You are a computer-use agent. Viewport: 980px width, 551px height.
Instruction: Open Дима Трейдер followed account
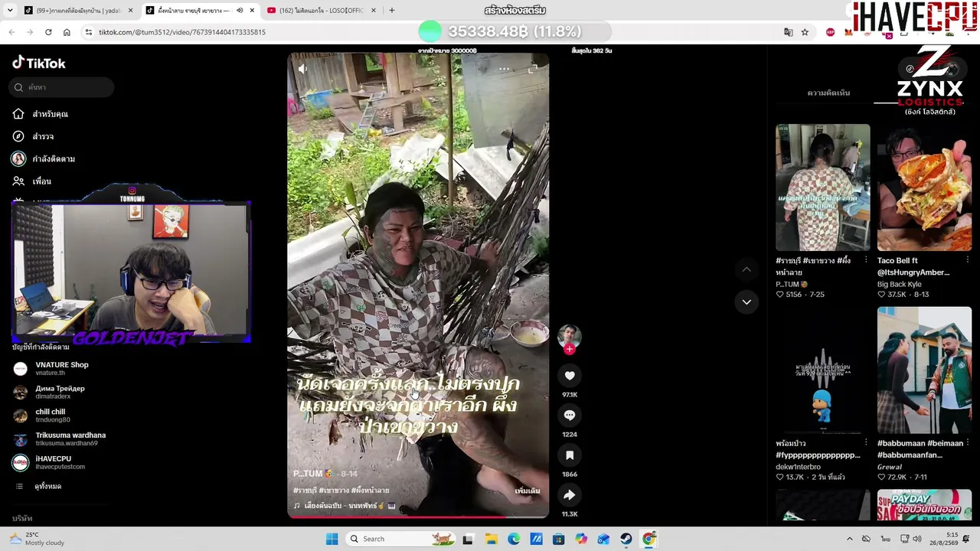49,392
